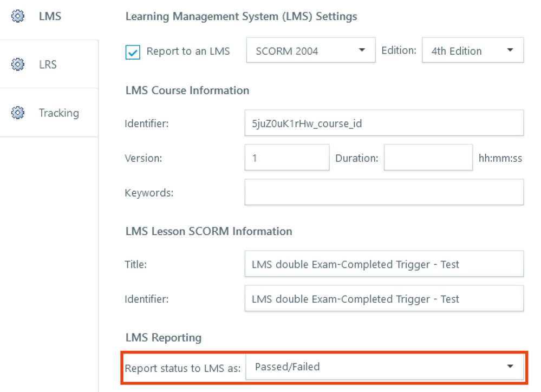Click the course Identifier input field
The width and height of the screenshot is (541, 392).
383,123
